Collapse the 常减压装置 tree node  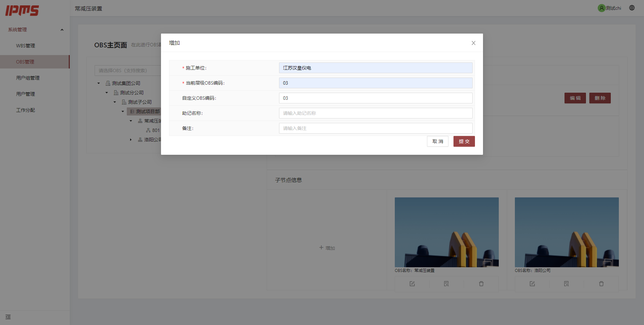click(131, 121)
